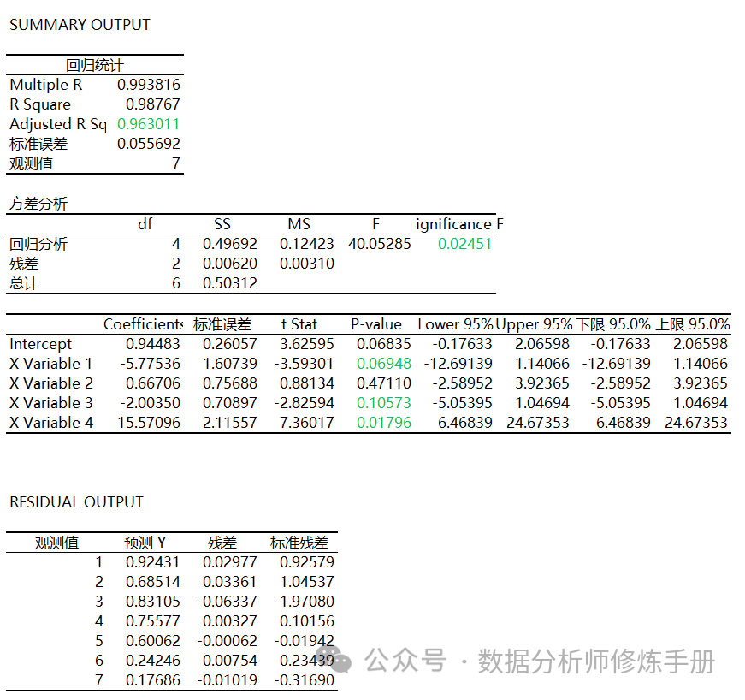Click the Upper 95% column header

pyautogui.click(x=534, y=324)
